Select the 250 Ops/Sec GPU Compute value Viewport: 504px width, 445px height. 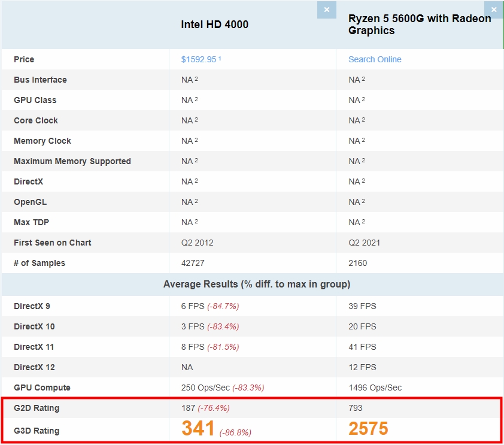[205, 388]
